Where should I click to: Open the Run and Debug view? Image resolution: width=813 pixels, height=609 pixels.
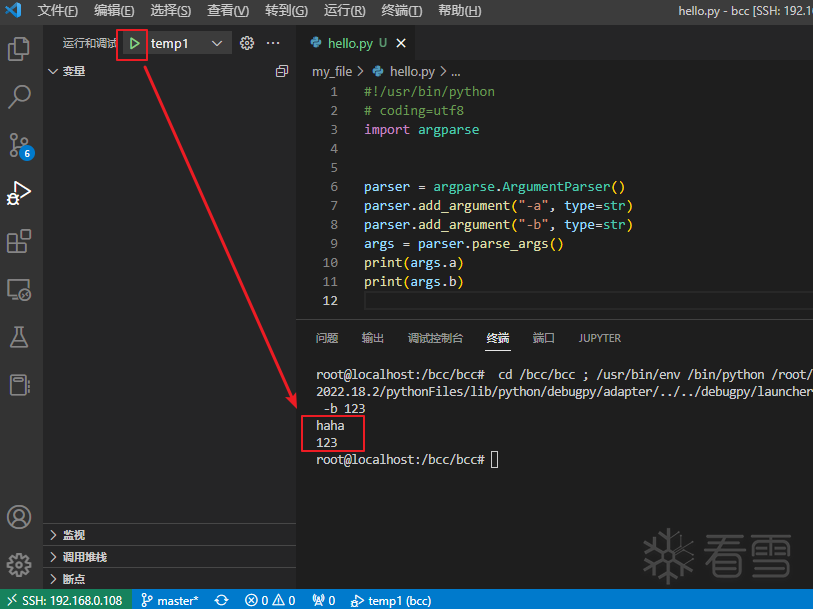19,193
